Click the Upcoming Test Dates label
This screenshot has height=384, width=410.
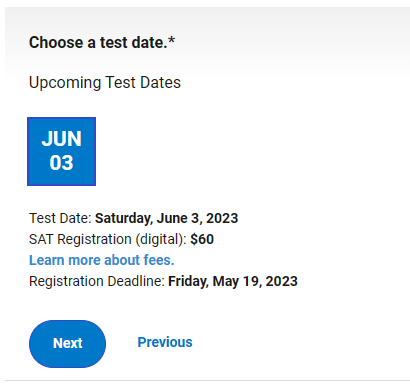click(105, 83)
